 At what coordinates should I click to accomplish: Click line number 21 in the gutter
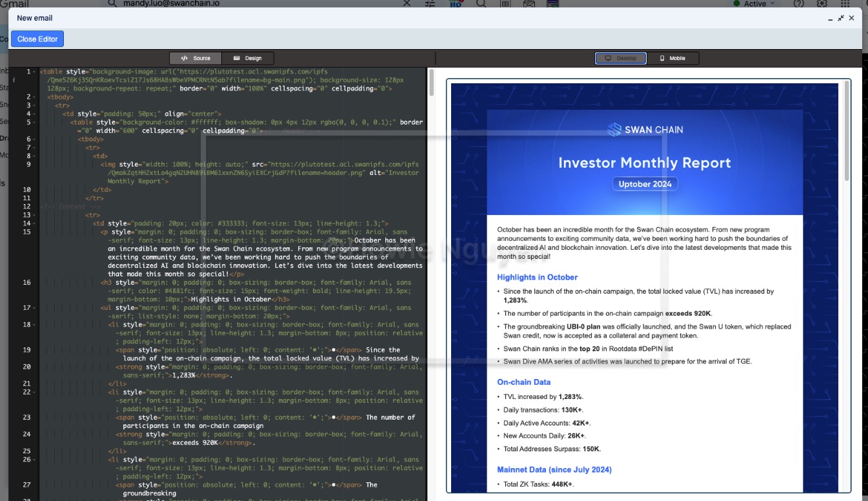coord(26,383)
